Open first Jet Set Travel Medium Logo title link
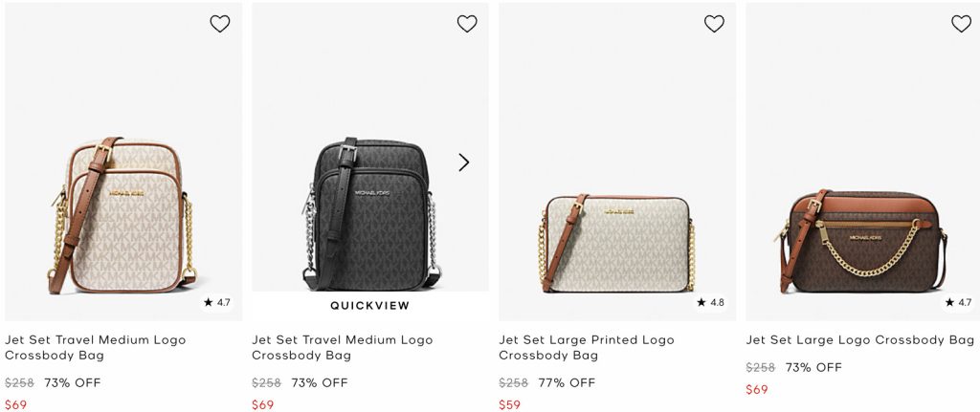 pos(96,348)
